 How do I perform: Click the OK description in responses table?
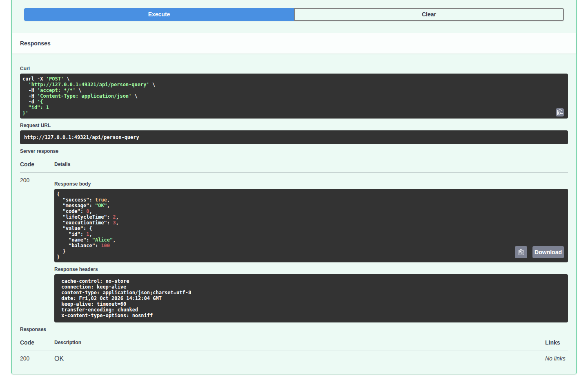(x=59, y=358)
